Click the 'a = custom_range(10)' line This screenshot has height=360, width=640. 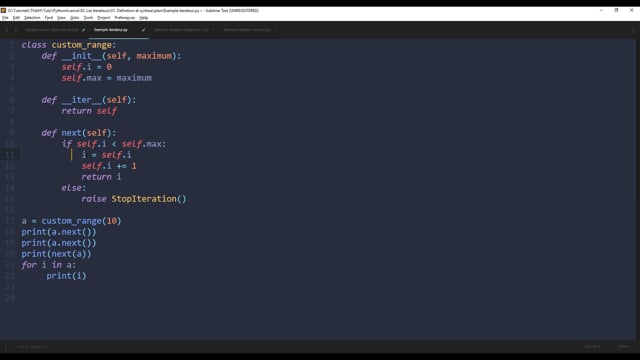coord(71,221)
